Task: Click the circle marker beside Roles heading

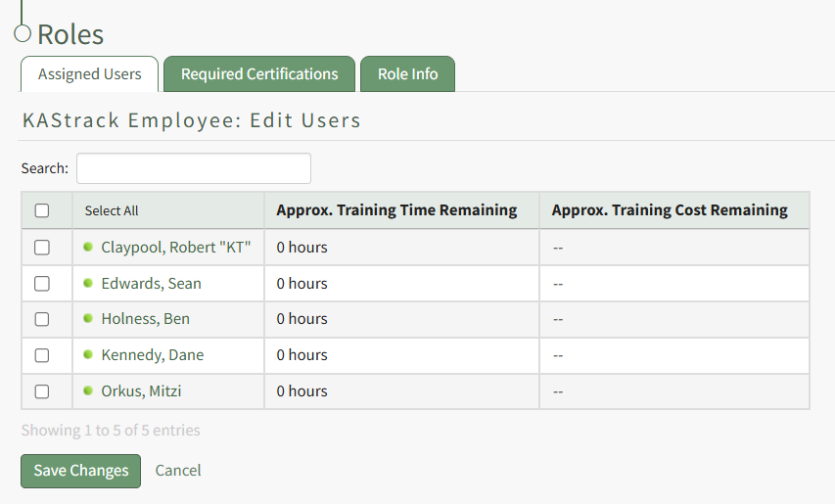Action: 23,34
